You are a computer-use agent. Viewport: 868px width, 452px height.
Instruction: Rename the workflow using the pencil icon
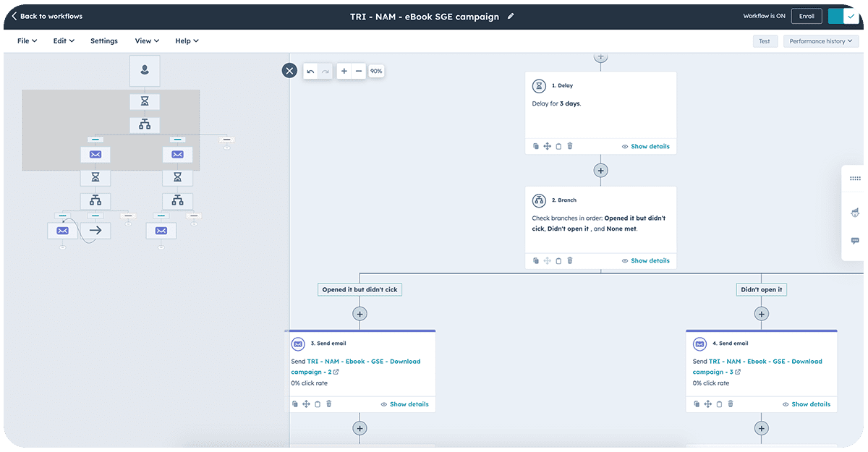511,15
